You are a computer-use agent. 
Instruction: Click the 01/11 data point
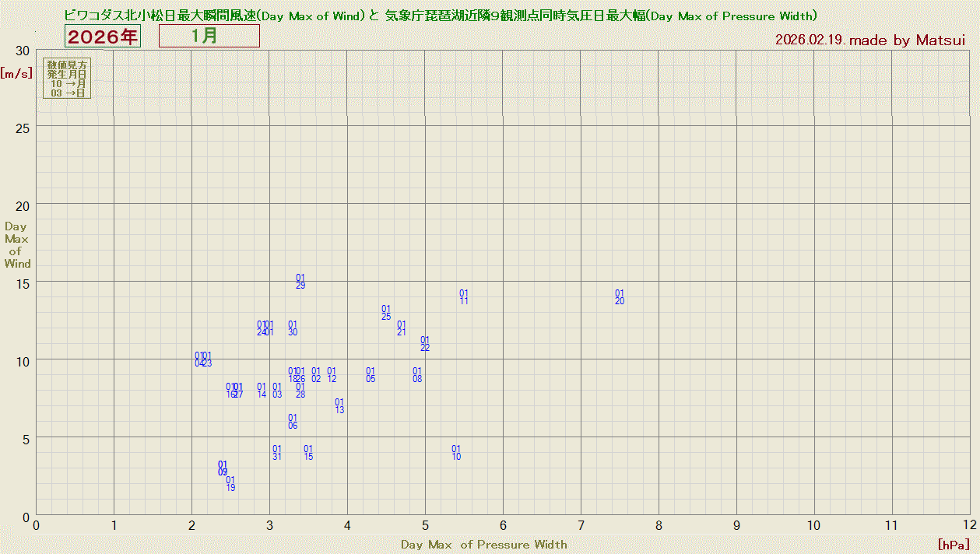click(464, 297)
